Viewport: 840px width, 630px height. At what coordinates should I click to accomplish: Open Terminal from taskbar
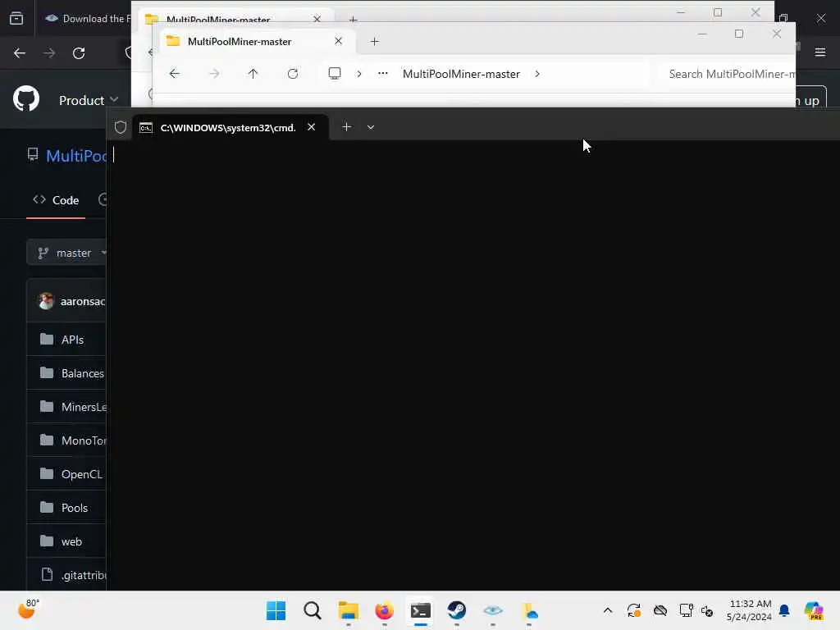coord(421,610)
